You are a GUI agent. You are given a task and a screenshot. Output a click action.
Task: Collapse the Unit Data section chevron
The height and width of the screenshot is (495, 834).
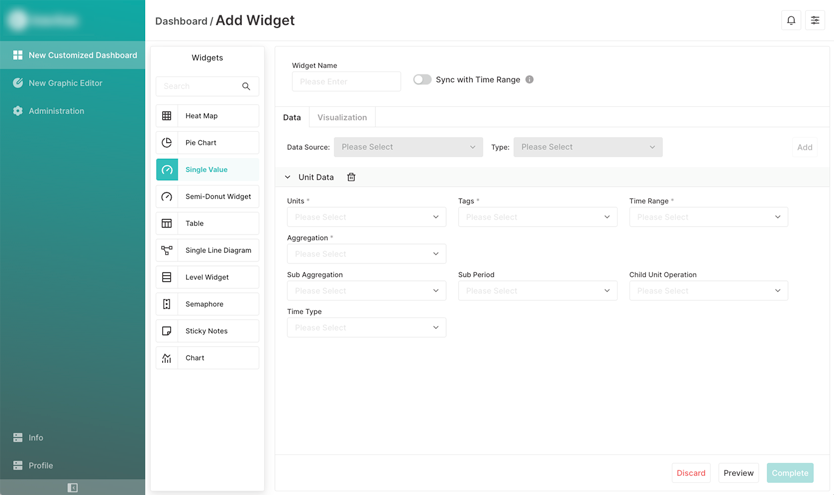288,177
